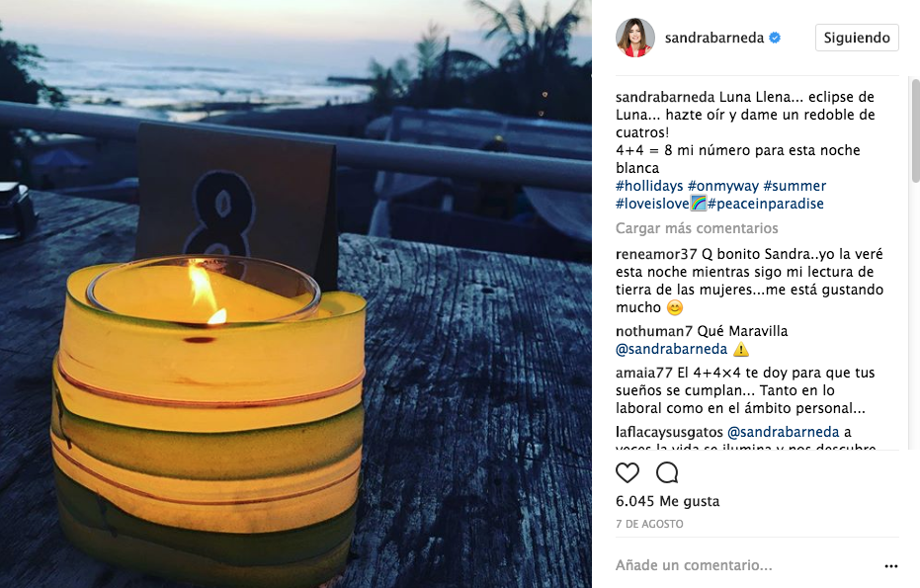Open reneamor37 commenter profile
This screenshot has height=588, width=920.
click(x=656, y=254)
